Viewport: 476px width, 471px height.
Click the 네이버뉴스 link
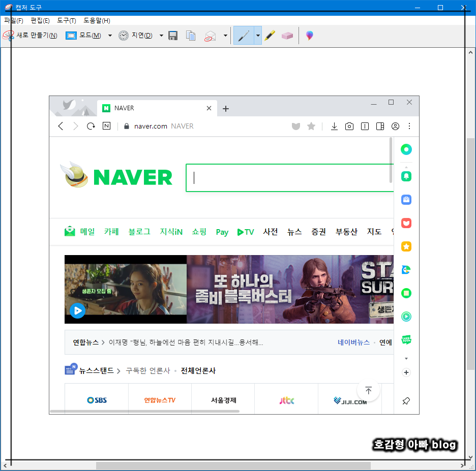point(353,342)
